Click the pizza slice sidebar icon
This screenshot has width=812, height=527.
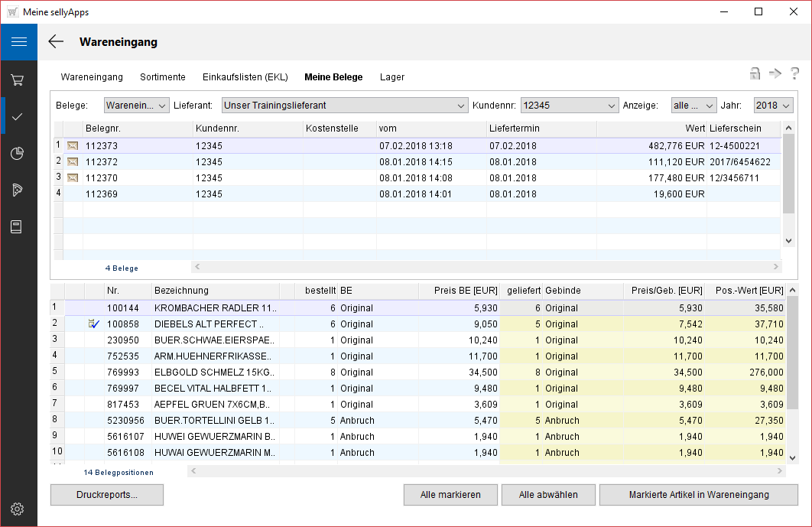(x=18, y=190)
